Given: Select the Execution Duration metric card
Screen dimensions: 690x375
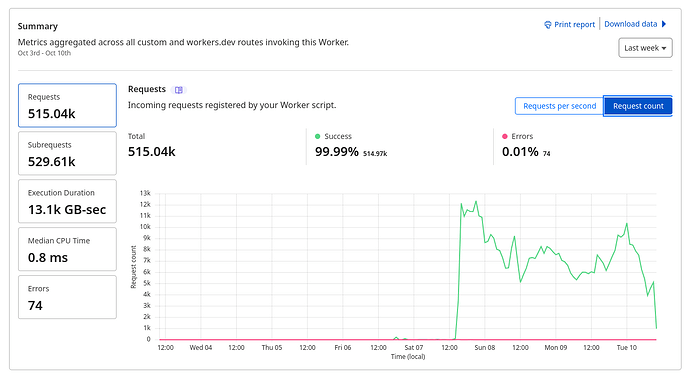Looking at the screenshot, I should click(67, 201).
